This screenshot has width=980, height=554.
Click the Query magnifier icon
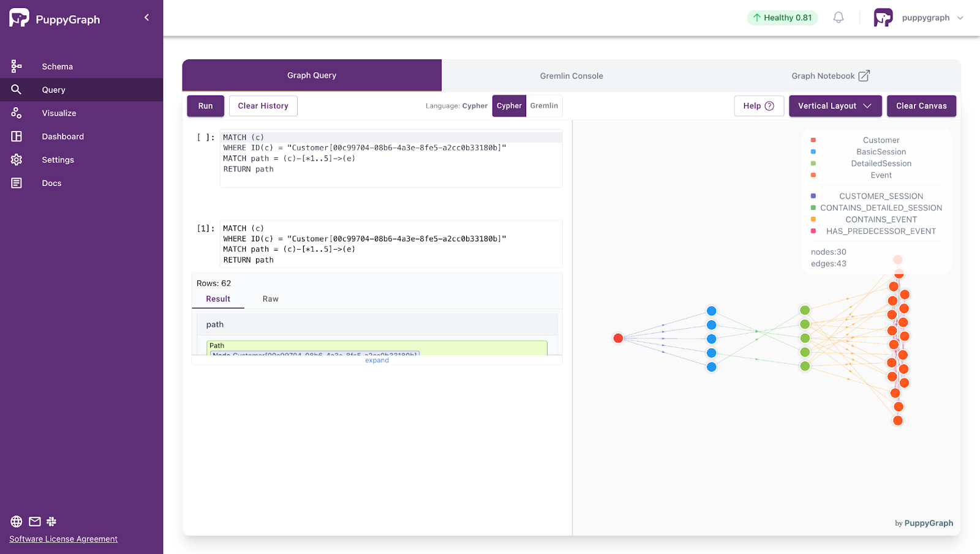pos(17,89)
